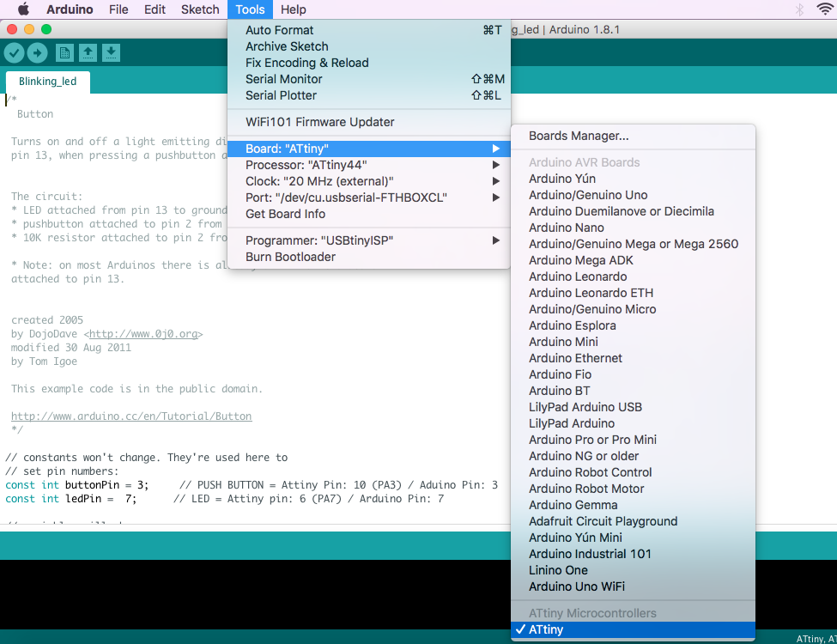Viewport: 837px width, 644px height.
Task: Open the Help menu
Action: (294, 9)
